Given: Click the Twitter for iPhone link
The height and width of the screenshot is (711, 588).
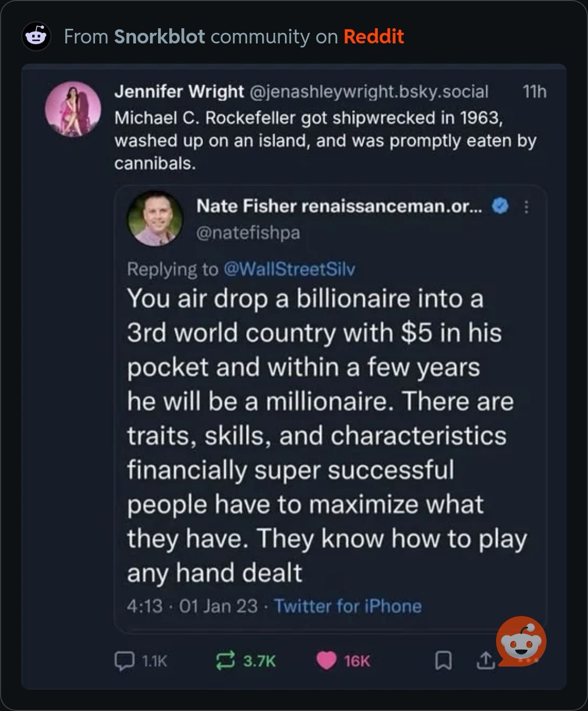Looking at the screenshot, I should (348, 606).
